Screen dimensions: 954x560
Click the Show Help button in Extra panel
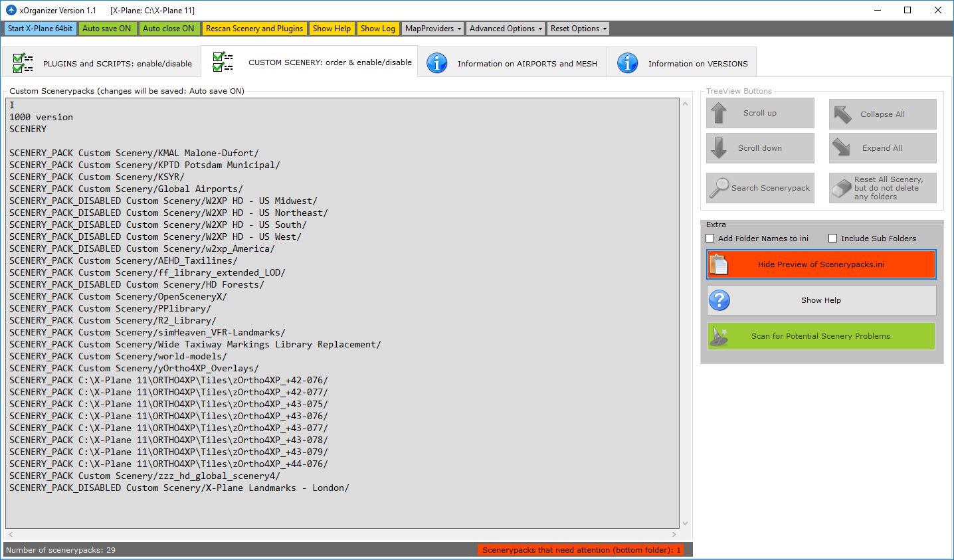click(x=821, y=300)
